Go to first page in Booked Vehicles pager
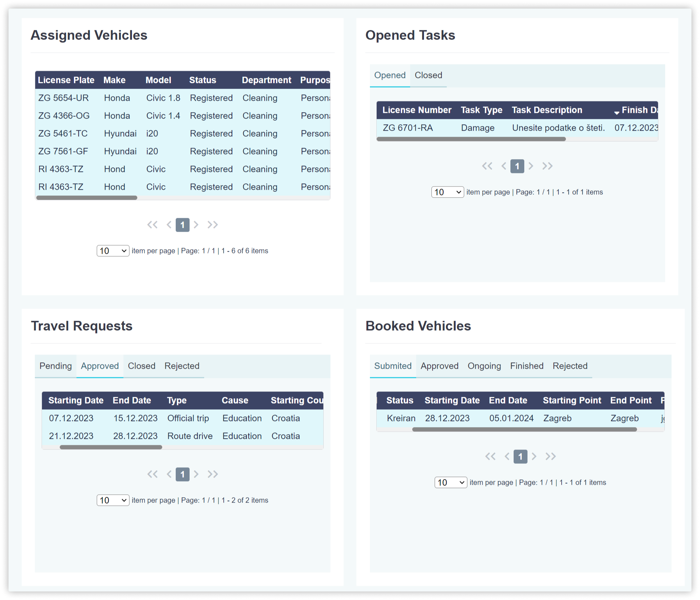This screenshot has height=600, width=700. 490,457
